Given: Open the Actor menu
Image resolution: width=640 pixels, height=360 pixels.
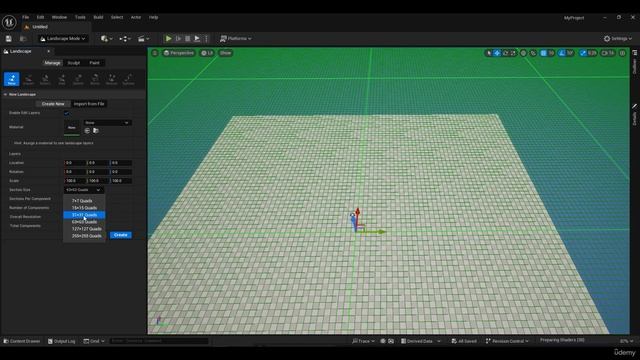Looking at the screenshot, I should click(x=136, y=18).
